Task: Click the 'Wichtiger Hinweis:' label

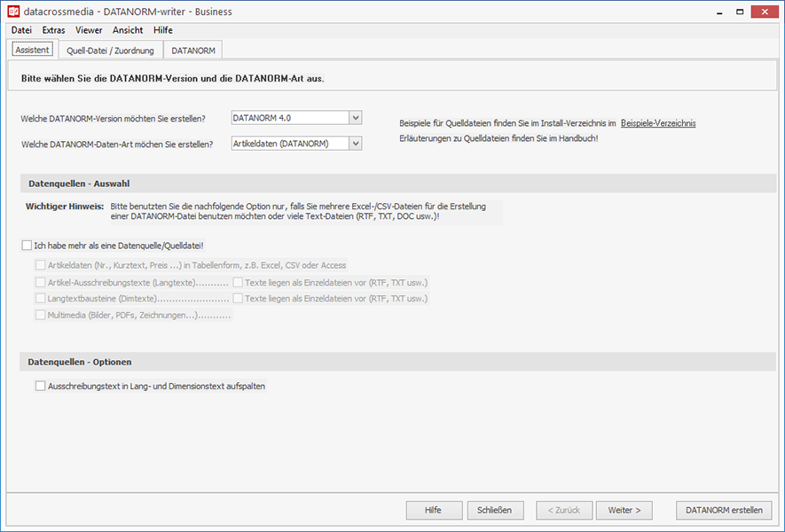Action: (65, 207)
